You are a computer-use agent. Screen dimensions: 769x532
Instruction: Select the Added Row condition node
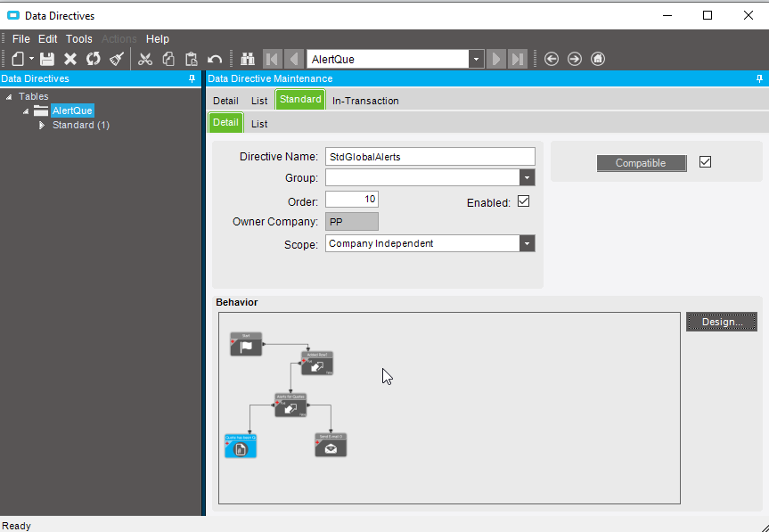point(317,364)
